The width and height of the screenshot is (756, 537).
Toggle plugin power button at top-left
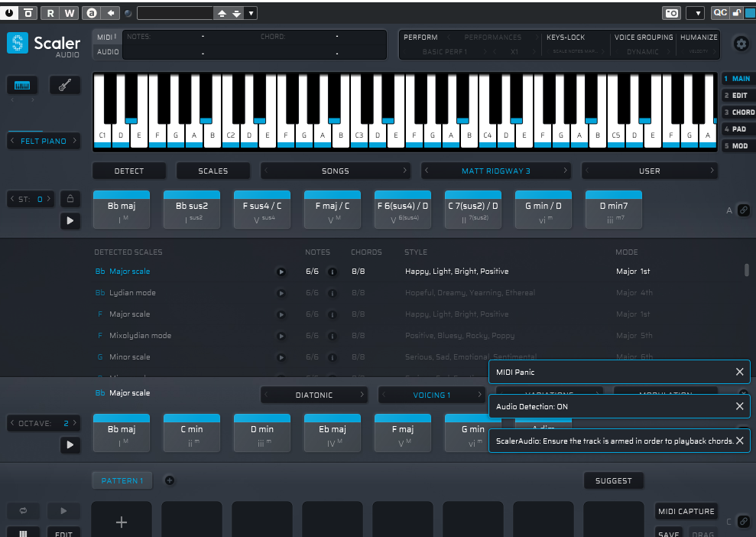pyautogui.click(x=10, y=13)
